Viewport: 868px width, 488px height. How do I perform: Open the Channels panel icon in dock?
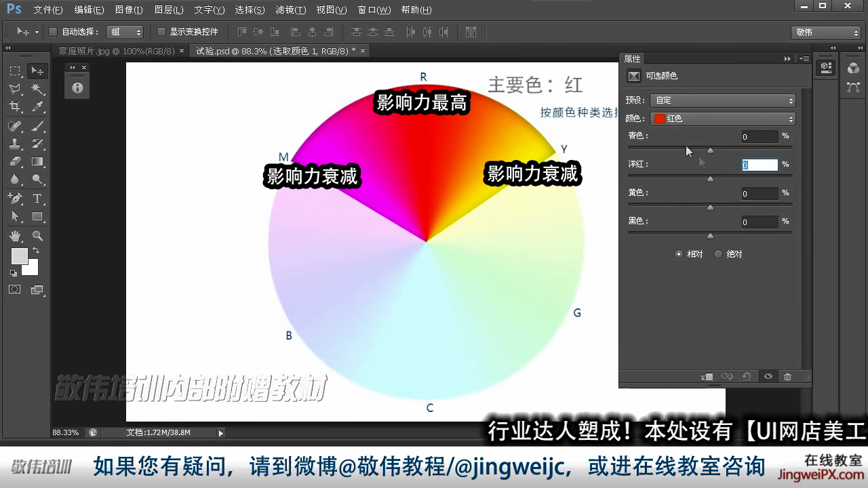point(853,68)
